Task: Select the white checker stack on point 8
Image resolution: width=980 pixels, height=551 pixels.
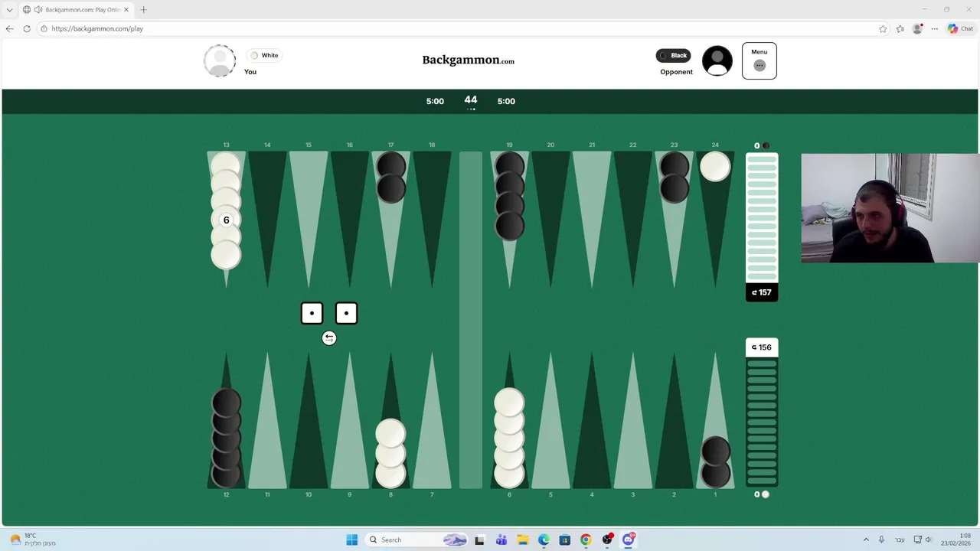Action: pos(390,453)
